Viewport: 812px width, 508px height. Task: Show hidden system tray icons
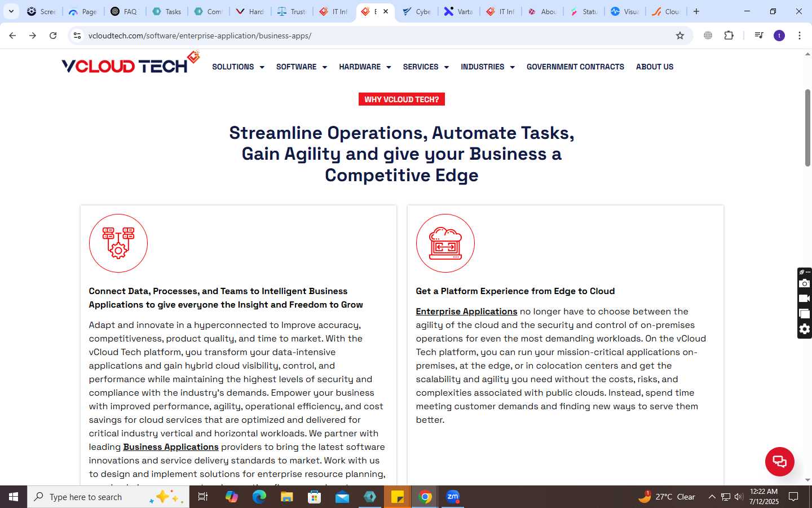[712, 497]
